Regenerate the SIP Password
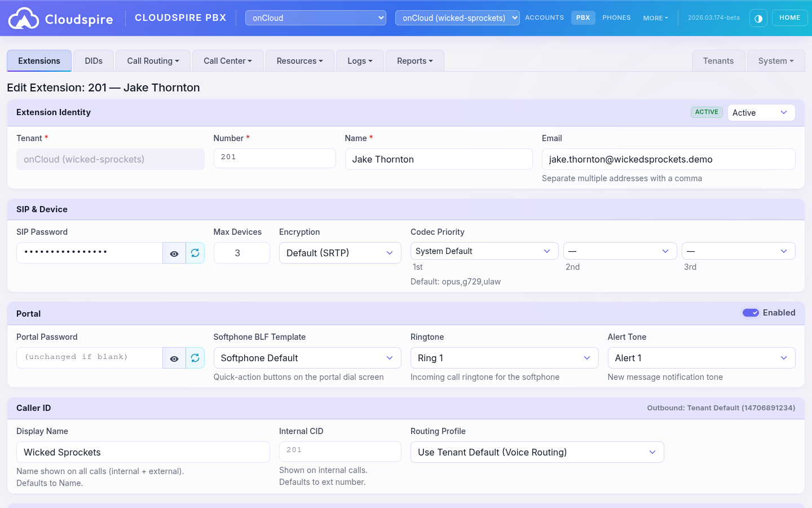This screenshot has height=508, width=812. (x=195, y=252)
